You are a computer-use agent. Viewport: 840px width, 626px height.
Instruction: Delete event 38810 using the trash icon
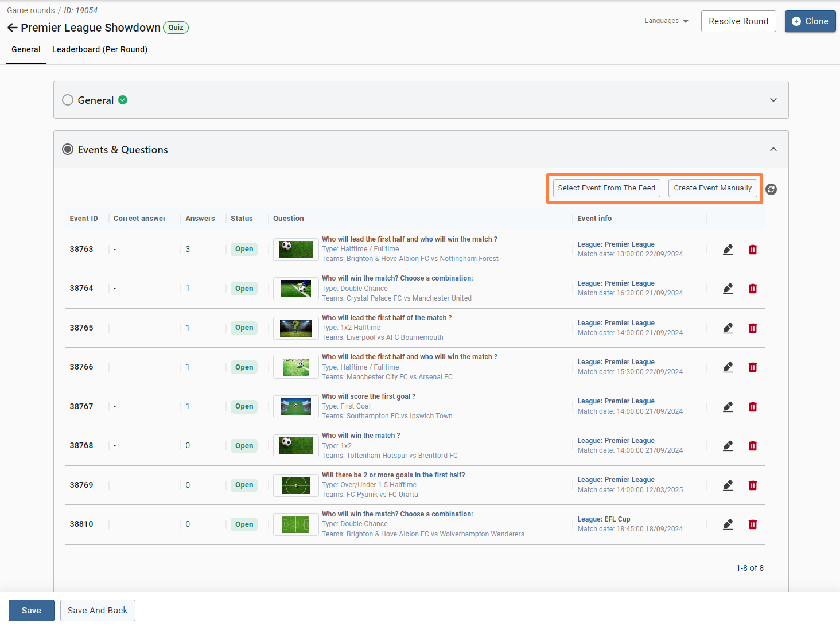pyautogui.click(x=753, y=524)
